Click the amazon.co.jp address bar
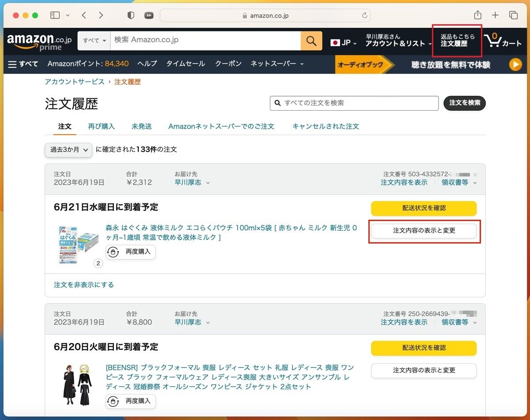Viewport: 530px width, 420px height. (265, 15)
